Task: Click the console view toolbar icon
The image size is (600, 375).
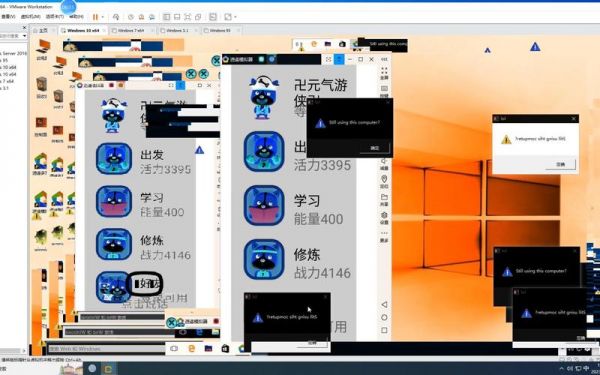Action: [x=213, y=17]
